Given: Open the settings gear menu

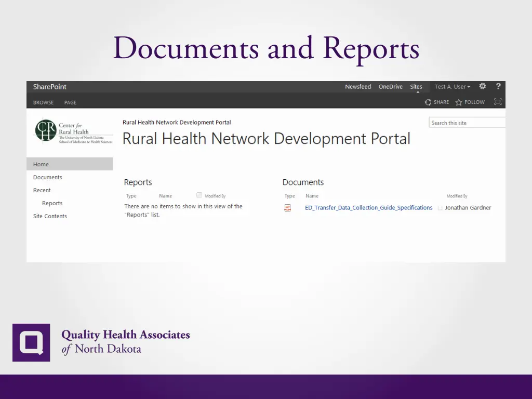Looking at the screenshot, I should (x=483, y=86).
